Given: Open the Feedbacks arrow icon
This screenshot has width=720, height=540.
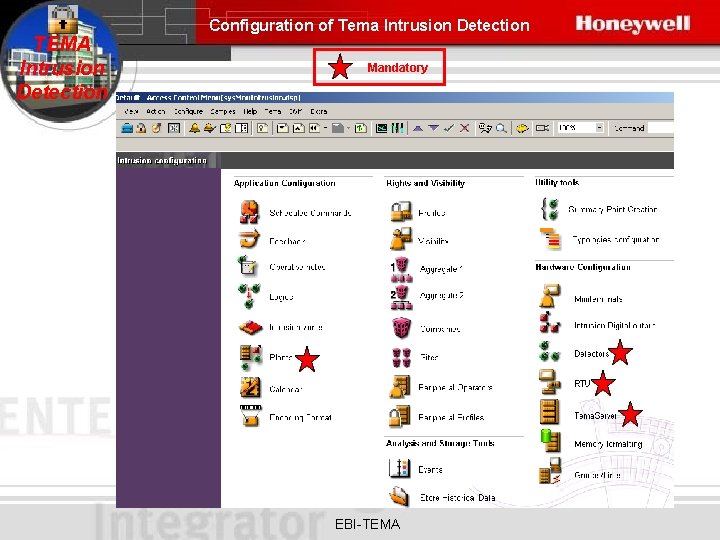Looking at the screenshot, I should point(249,239).
